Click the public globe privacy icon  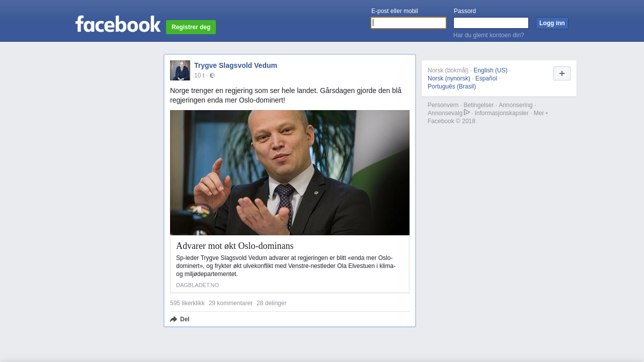(212, 75)
